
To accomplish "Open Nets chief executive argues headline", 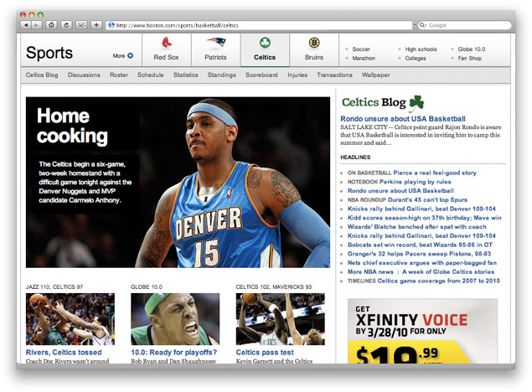I will point(422,263).
